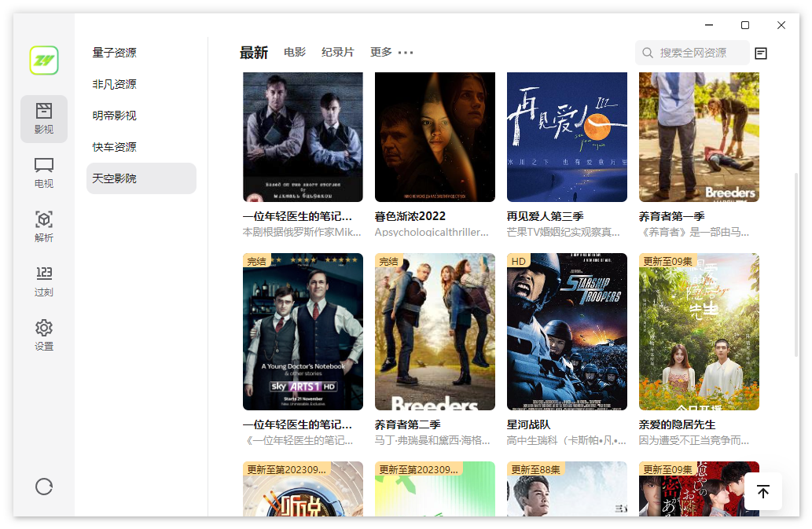Select the 最新 tab
The width and height of the screenshot is (812, 529).
pos(253,52)
